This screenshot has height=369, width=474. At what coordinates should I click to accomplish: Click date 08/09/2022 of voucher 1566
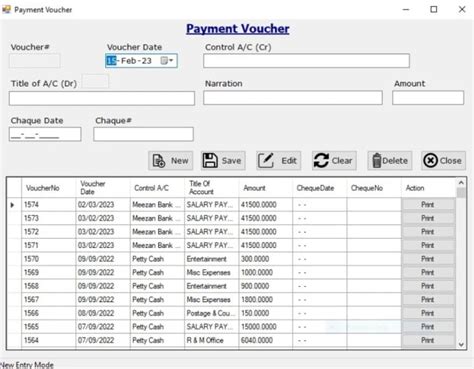pyautogui.click(x=103, y=313)
